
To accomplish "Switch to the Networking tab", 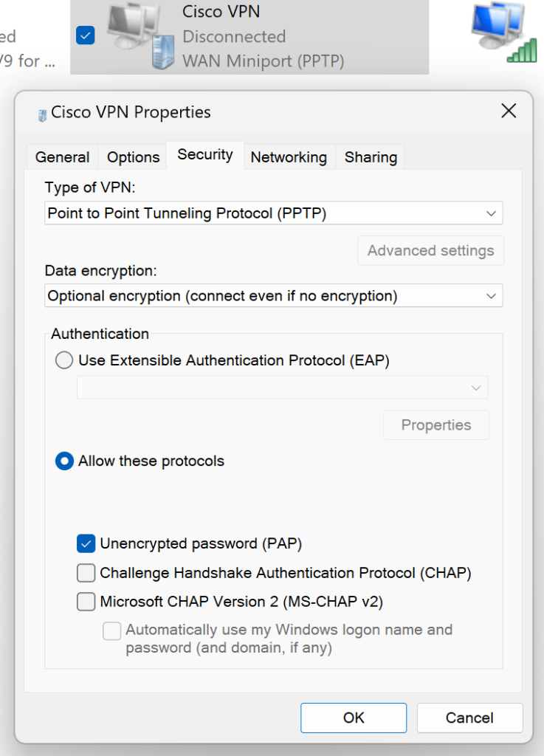I will click(x=289, y=157).
